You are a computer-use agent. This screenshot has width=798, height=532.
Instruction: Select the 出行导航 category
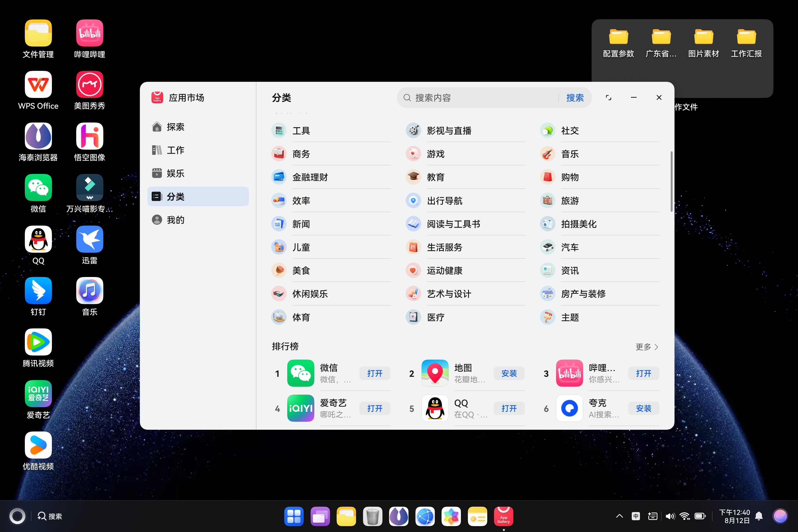(x=465, y=201)
